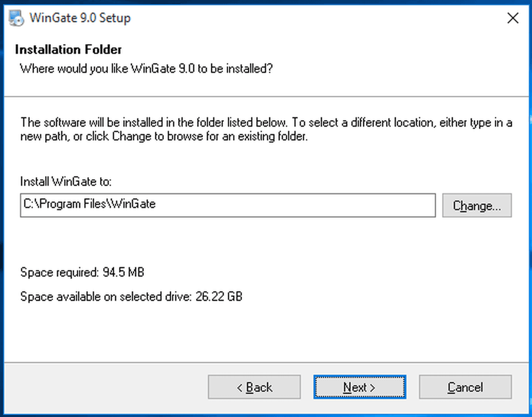This screenshot has width=532, height=417.
Task: Click the 'WinGate 9.0 Setup' title bar text
Action: 80,18
